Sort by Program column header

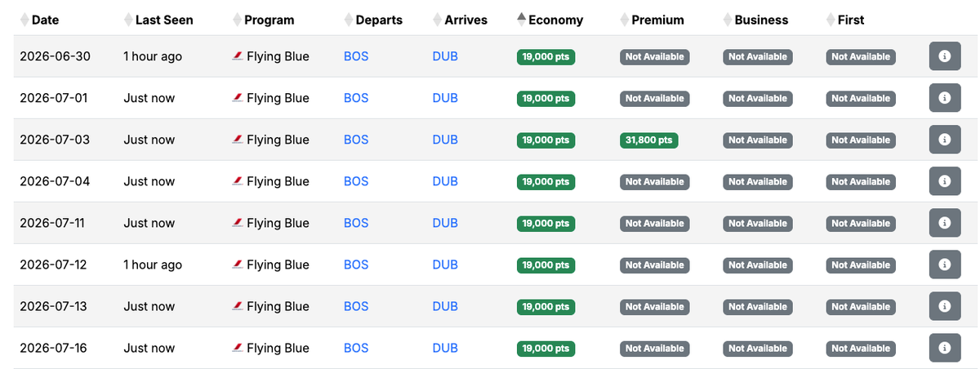[263, 20]
